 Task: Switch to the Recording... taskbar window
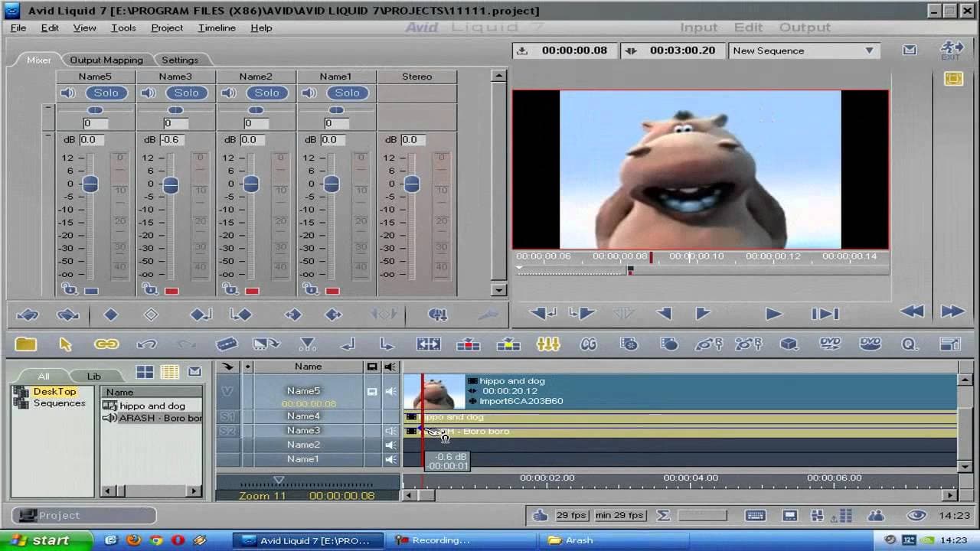click(x=462, y=540)
